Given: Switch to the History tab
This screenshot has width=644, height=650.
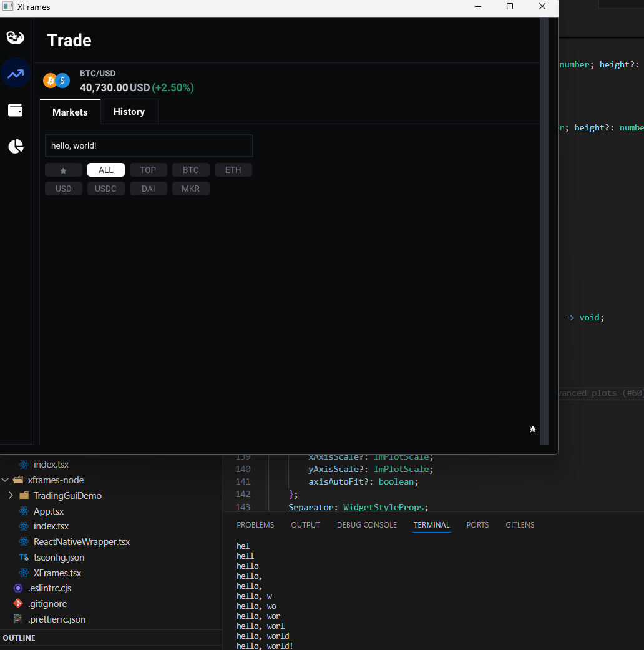Looking at the screenshot, I should [129, 112].
